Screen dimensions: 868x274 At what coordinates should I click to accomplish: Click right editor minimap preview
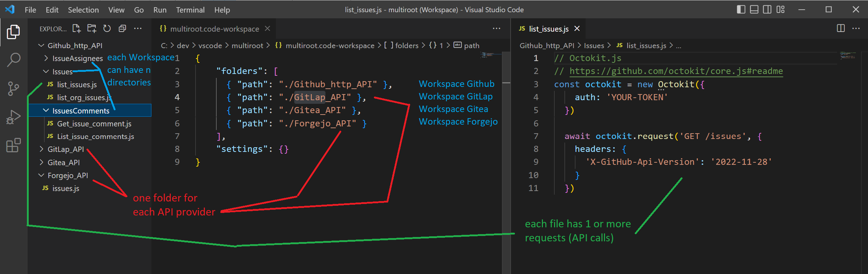coord(848,55)
